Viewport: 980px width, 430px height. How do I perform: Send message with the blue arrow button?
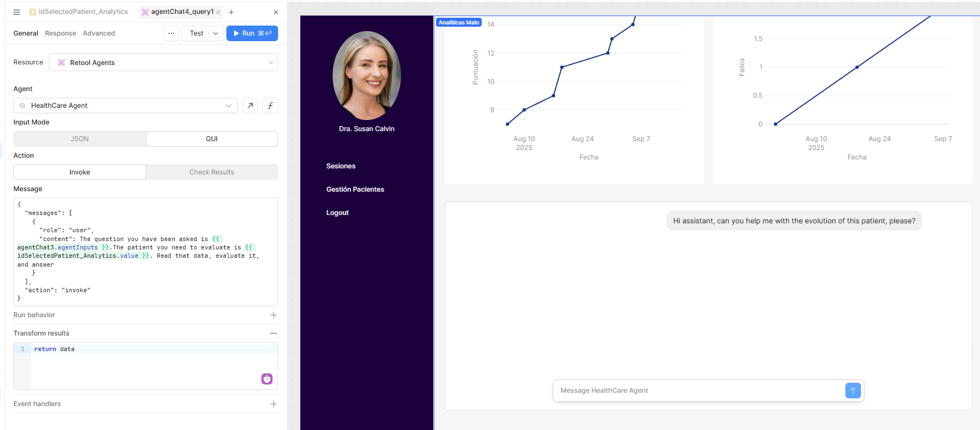853,391
